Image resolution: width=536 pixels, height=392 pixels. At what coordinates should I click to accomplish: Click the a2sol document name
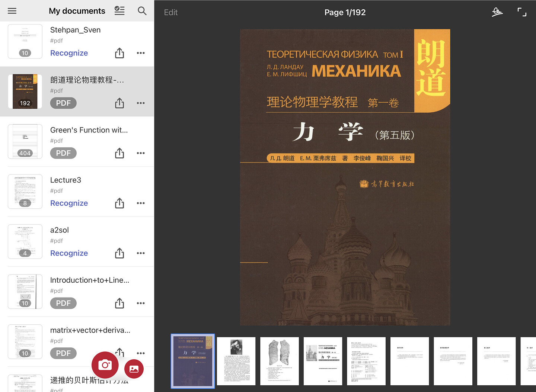(x=60, y=230)
